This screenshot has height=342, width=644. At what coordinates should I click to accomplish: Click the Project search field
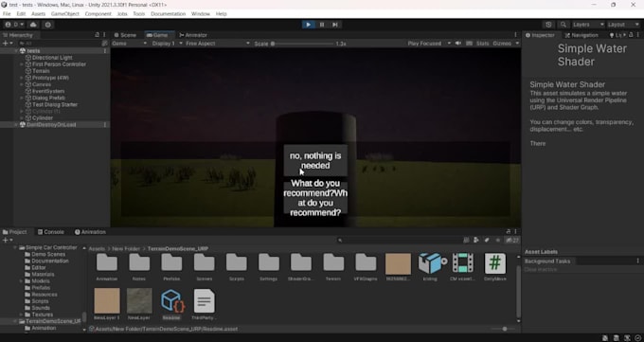coord(399,240)
